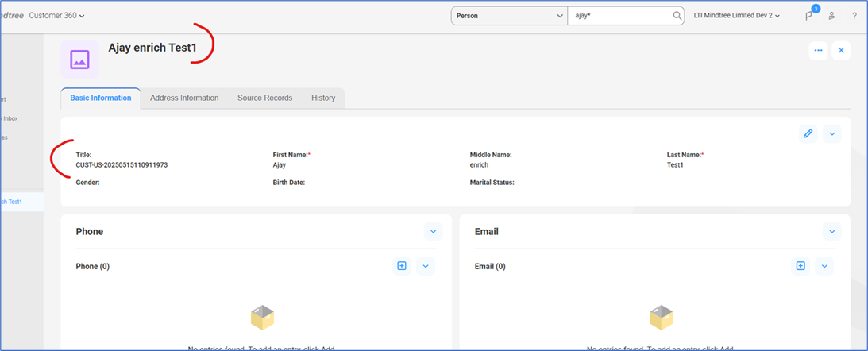Add a new Phone entry
Viewport: 868px width, 351px height.
402,266
